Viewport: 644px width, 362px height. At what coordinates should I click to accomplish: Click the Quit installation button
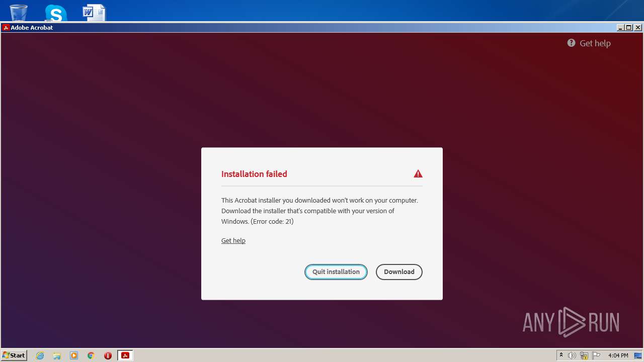(x=336, y=272)
